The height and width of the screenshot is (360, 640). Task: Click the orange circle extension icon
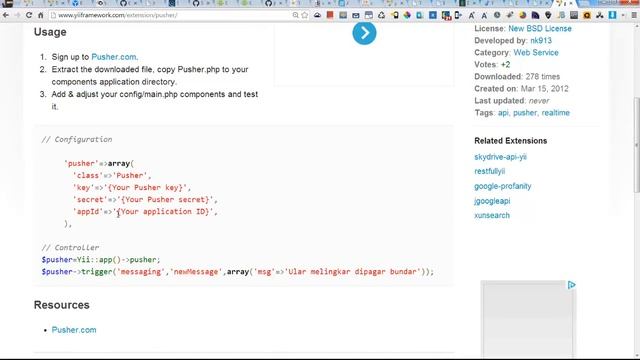coord(587,16)
